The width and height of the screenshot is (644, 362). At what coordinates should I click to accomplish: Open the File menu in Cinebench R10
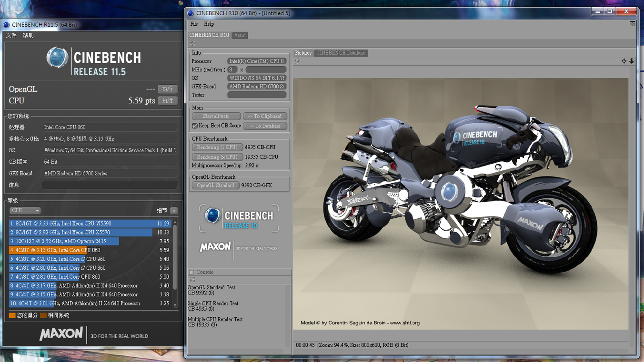tap(194, 24)
